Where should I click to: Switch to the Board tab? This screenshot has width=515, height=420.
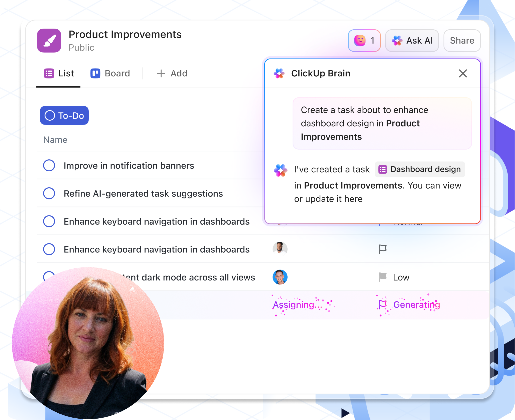(110, 73)
